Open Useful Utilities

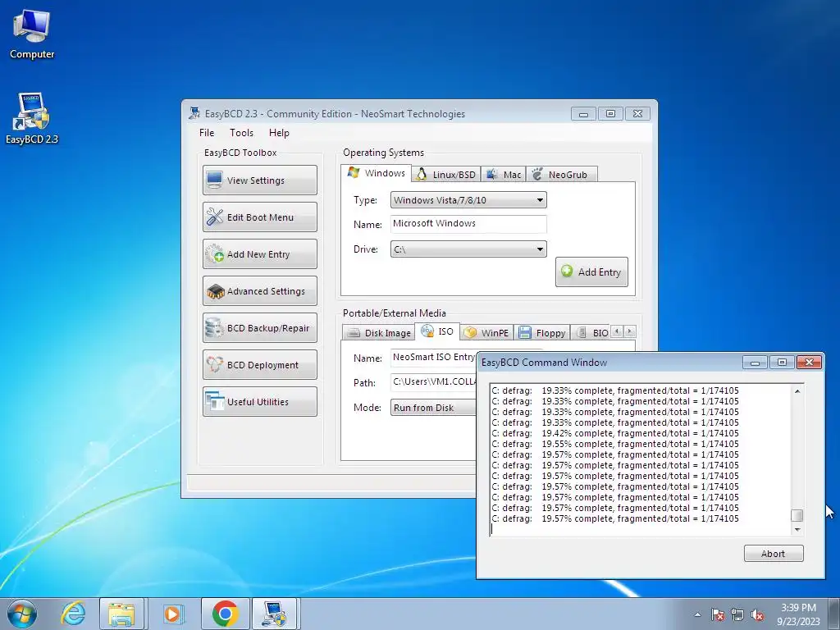(260, 402)
